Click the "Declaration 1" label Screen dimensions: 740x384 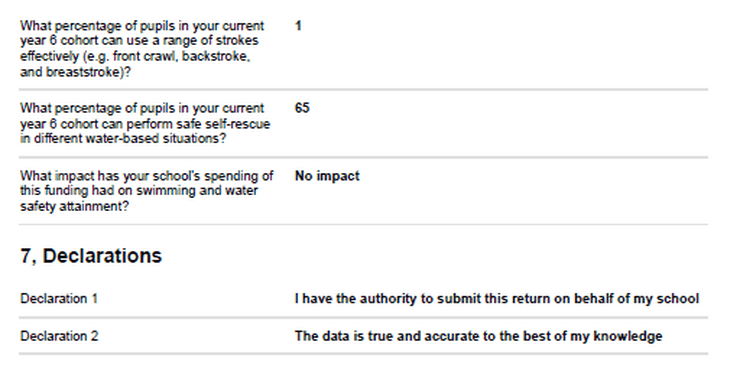click(59, 299)
